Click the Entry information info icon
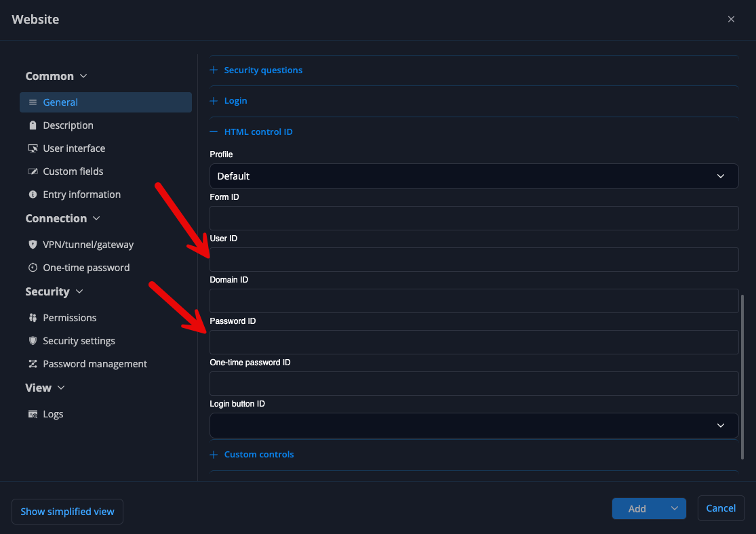The image size is (756, 534). (33, 194)
